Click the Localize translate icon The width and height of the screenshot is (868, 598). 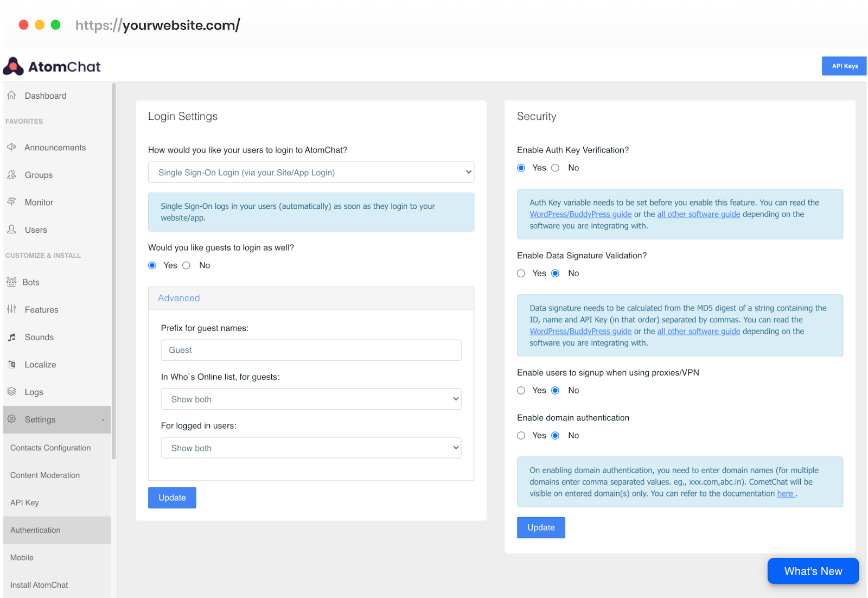point(11,364)
